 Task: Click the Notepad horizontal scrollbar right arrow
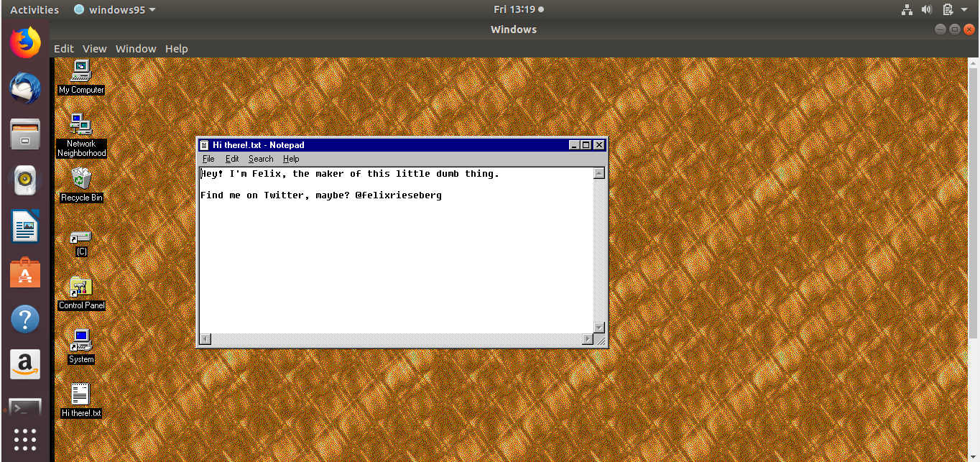(588, 338)
